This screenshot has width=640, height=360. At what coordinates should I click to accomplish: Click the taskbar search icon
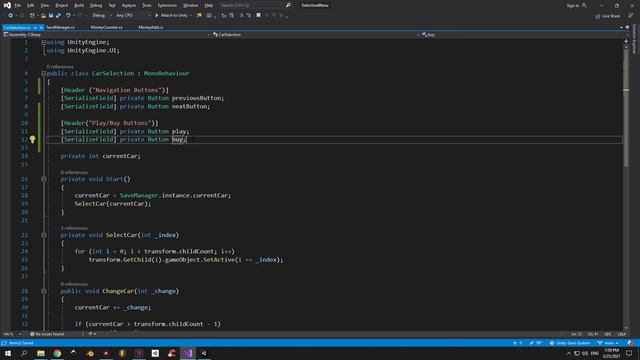tap(24, 353)
